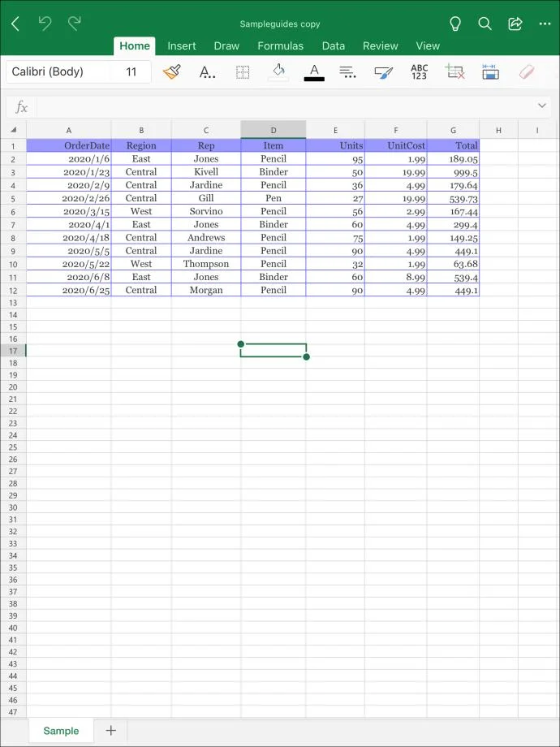Switch to the Insert tab
Image resolution: width=560 pixels, height=747 pixels.
click(x=182, y=46)
